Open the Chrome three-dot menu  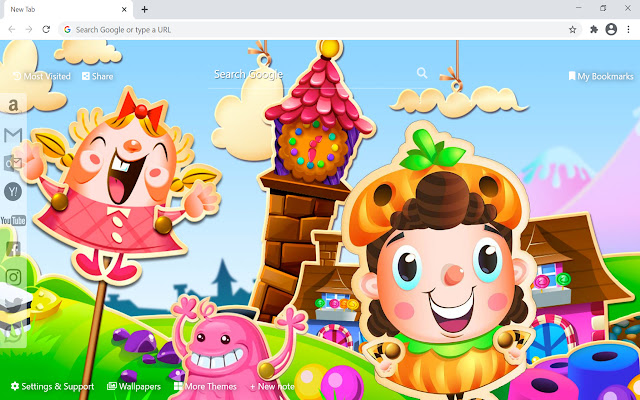click(629, 29)
